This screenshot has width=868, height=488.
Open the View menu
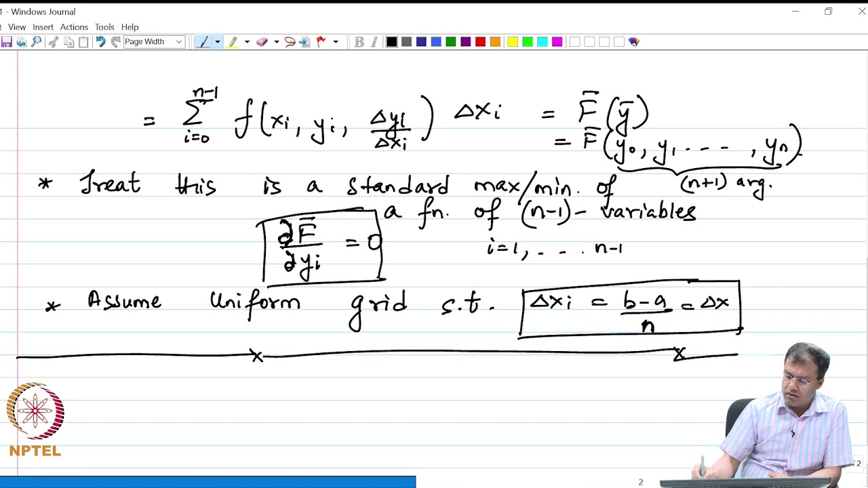point(17,27)
